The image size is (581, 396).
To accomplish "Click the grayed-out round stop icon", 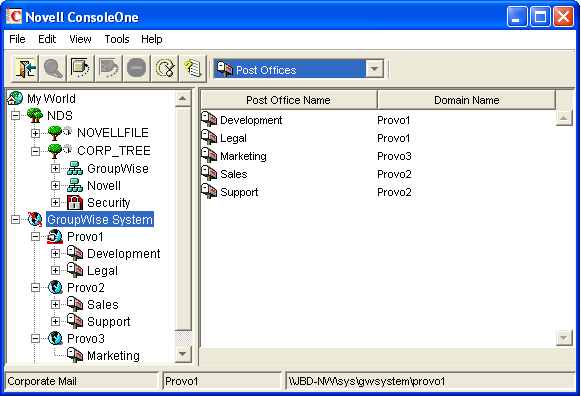I will [136, 69].
